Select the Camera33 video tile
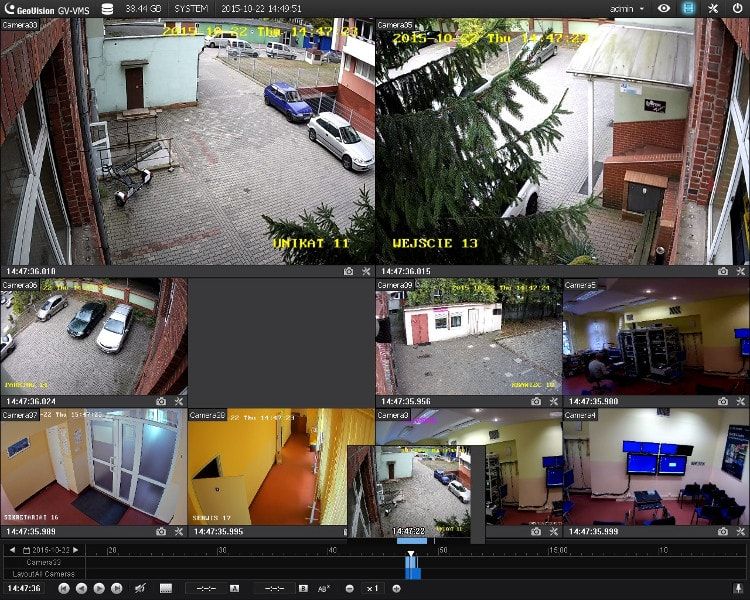Screen dimensions: 750x600 pos(188,142)
